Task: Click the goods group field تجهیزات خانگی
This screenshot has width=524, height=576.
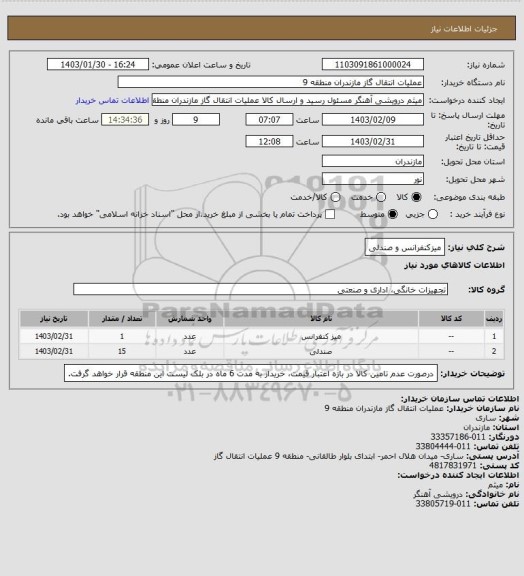Action: click(x=260, y=289)
